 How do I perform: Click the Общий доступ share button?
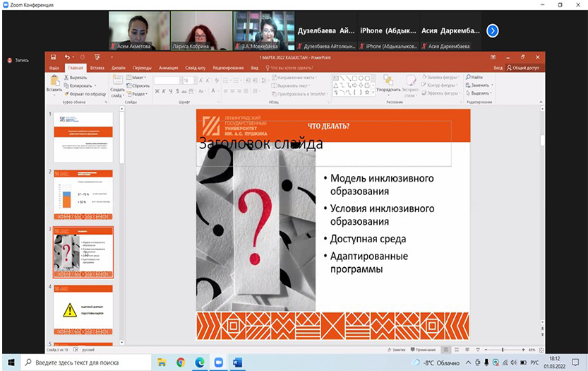click(524, 68)
